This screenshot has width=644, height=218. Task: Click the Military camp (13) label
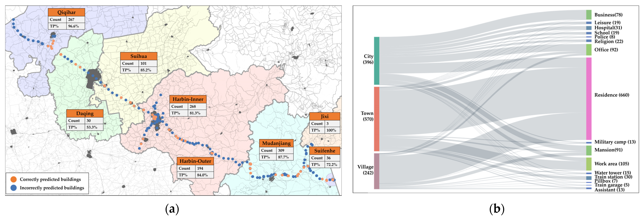tap(615, 142)
